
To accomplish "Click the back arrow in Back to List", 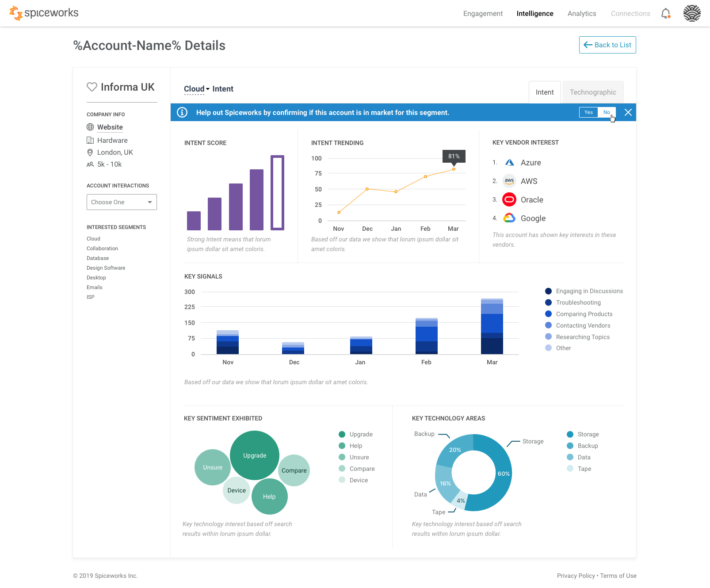I will coord(588,45).
